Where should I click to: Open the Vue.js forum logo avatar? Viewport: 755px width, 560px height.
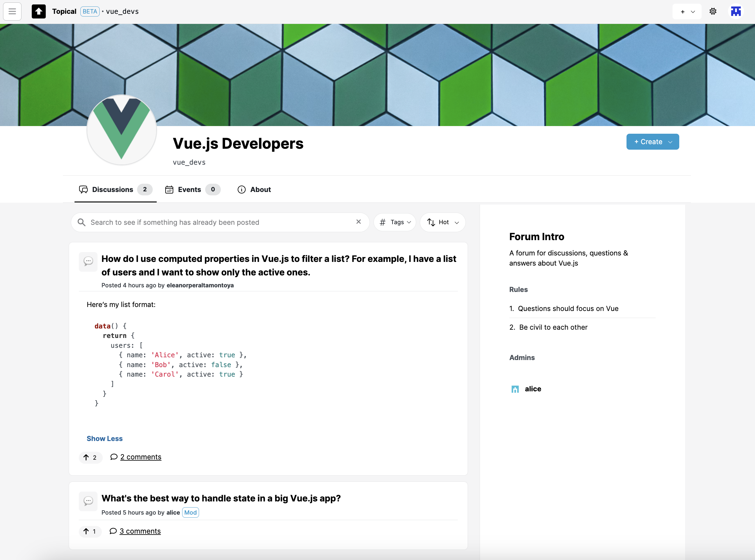point(122,129)
